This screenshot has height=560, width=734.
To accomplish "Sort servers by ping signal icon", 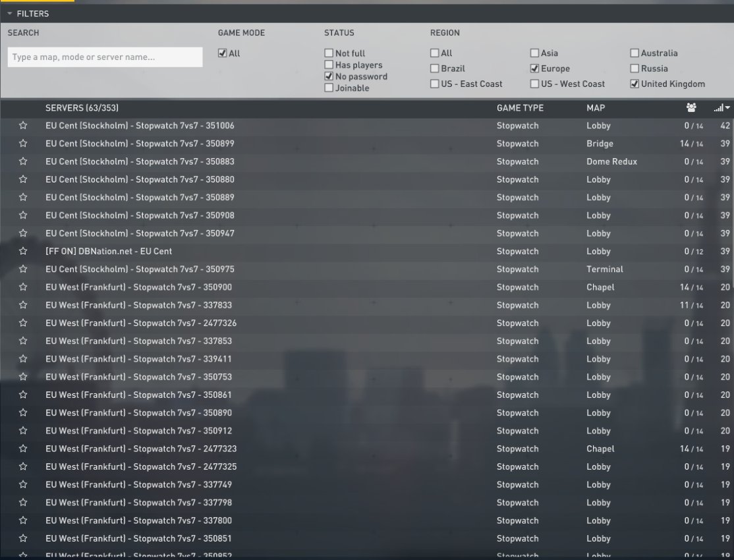I will 721,107.
